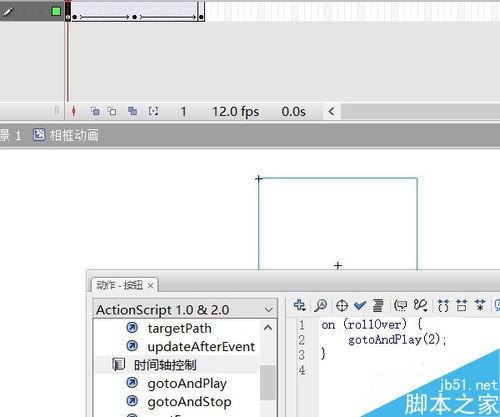Open the Modify Onion Markers menu
Viewport: 500px width, 417px height.
[153, 111]
